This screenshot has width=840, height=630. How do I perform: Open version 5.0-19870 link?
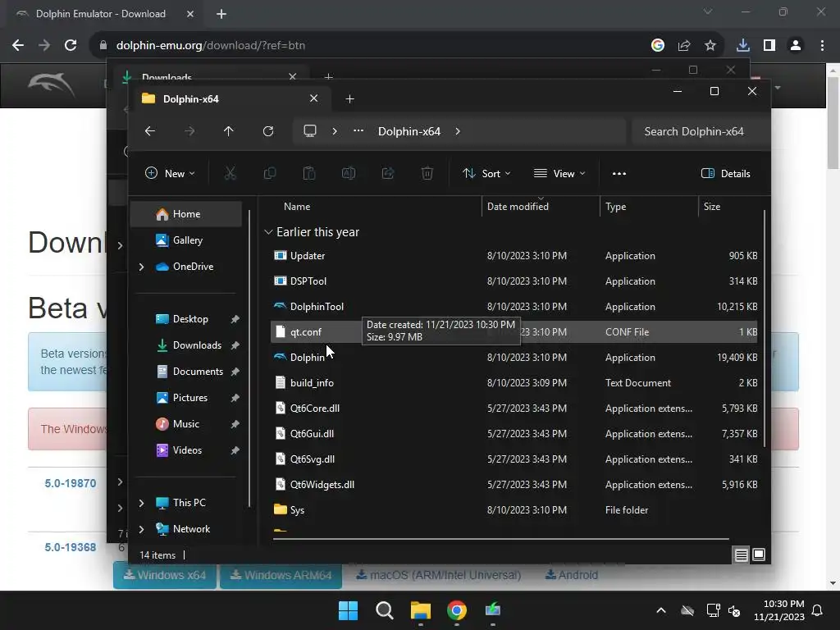click(71, 483)
